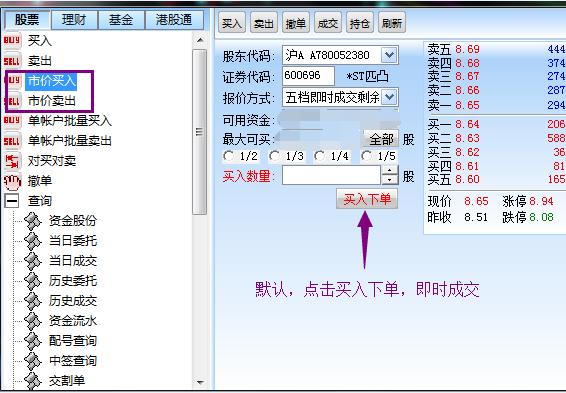
Task: Switch to the 股票 tab
Action: [27, 19]
